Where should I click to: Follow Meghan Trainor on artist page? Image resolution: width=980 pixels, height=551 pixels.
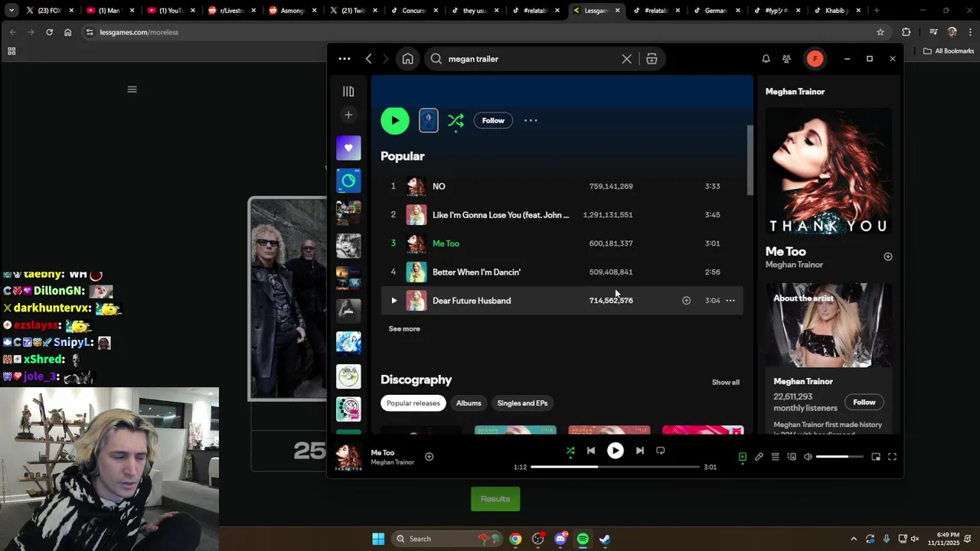[x=493, y=120]
